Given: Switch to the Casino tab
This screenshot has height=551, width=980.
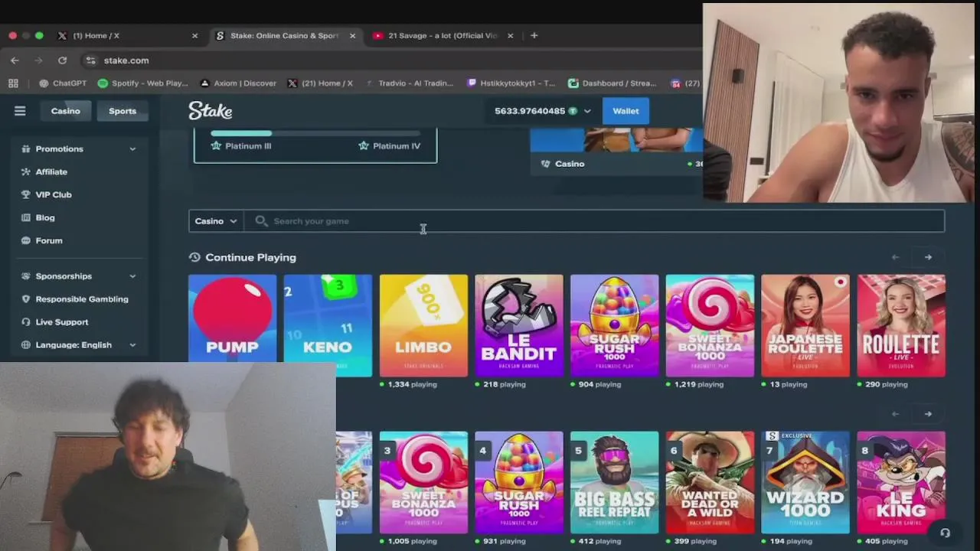Looking at the screenshot, I should point(66,111).
